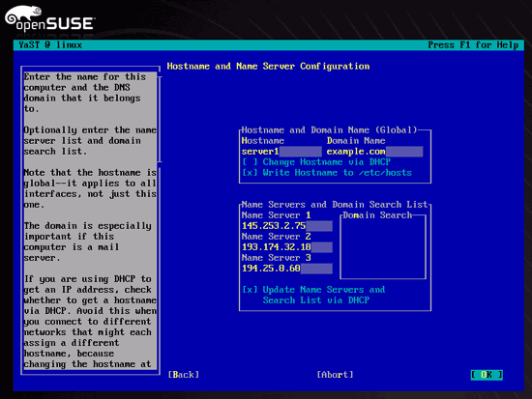
Task: Click the Press F1 for Help text
Action: pos(473,44)
